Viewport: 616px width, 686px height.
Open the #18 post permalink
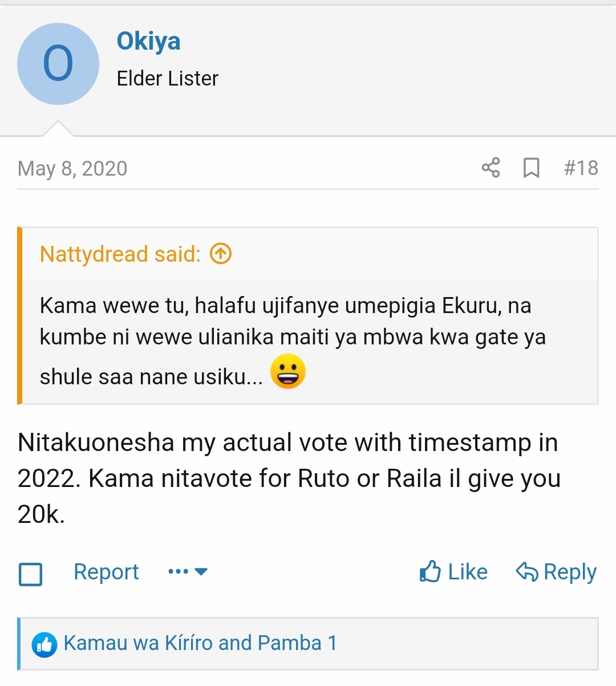[x=581, y=168]
